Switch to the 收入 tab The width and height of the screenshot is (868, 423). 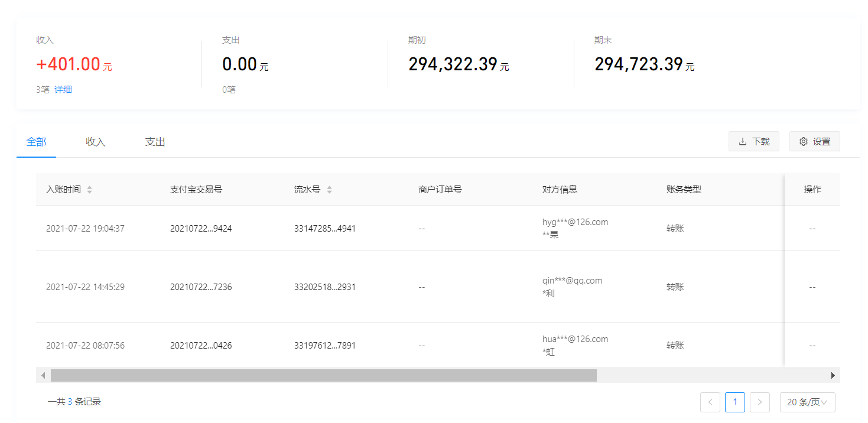tap(95, 142)
